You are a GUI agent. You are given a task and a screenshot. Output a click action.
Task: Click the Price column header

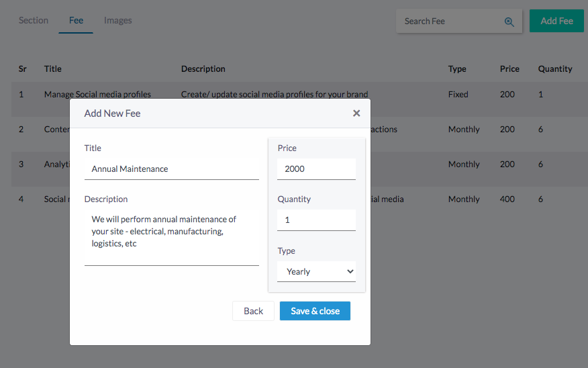509,69
